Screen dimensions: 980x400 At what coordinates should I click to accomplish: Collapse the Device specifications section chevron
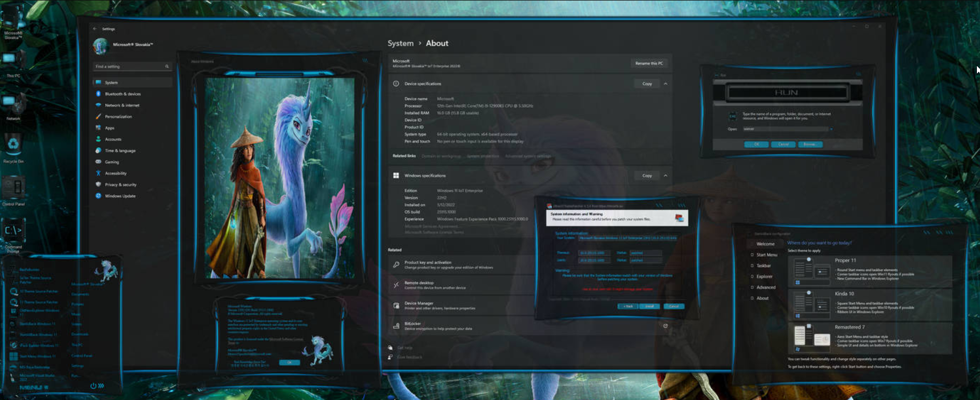pyautogui.click(x=666, y=84)
